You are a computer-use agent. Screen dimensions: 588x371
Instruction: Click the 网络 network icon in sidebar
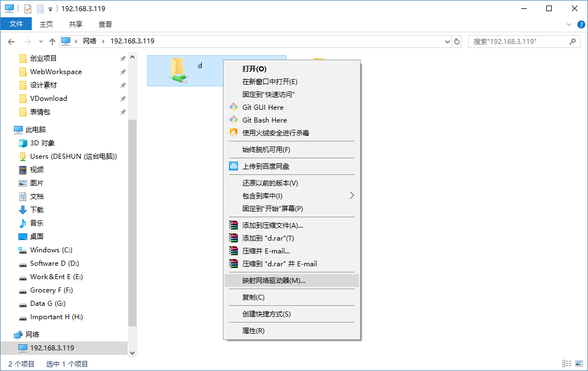coord(18,334)
